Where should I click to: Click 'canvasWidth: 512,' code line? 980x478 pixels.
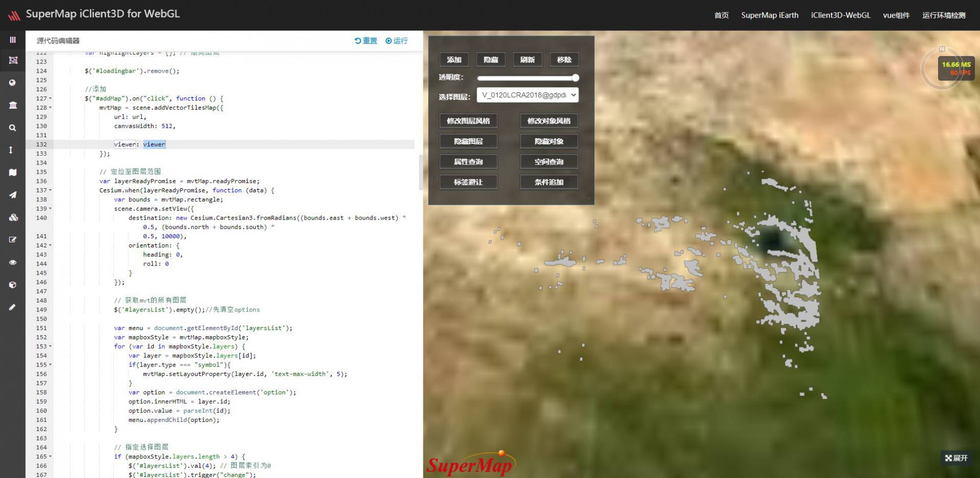145,126
